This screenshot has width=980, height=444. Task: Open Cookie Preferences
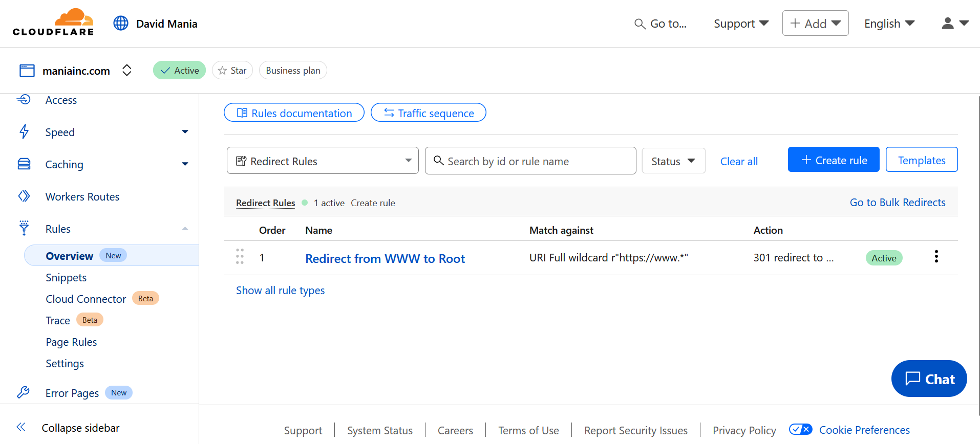point(864,430)
